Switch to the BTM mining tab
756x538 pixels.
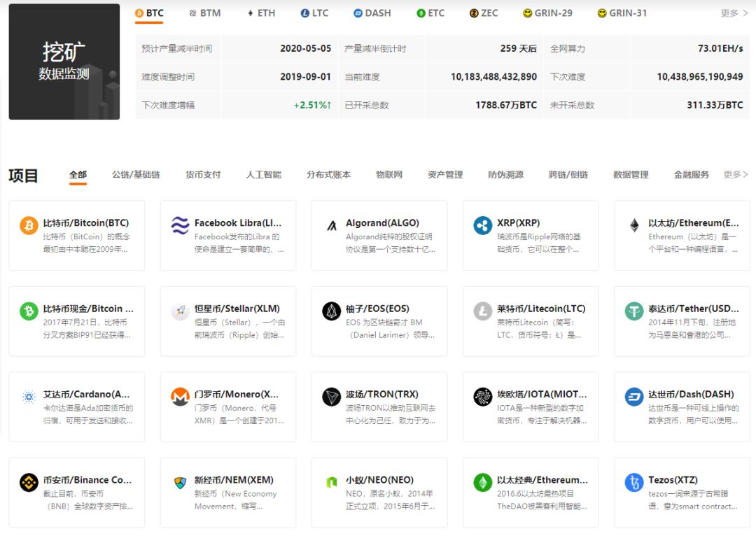[x=205, y=13]
